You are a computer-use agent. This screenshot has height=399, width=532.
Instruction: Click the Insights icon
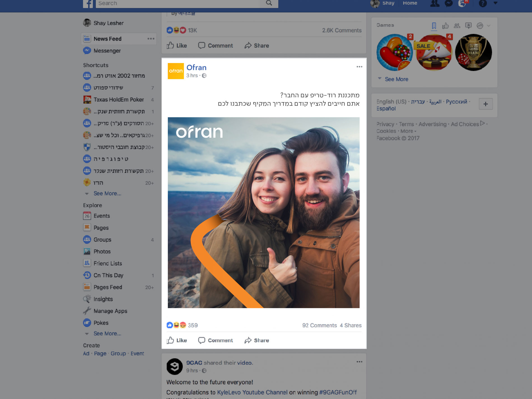click(87, 299)
